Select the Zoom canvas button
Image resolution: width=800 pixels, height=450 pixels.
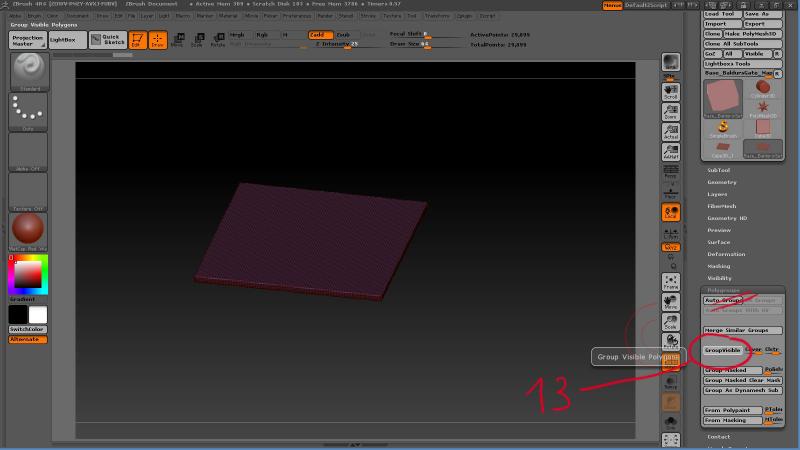[x=670, y=112]
